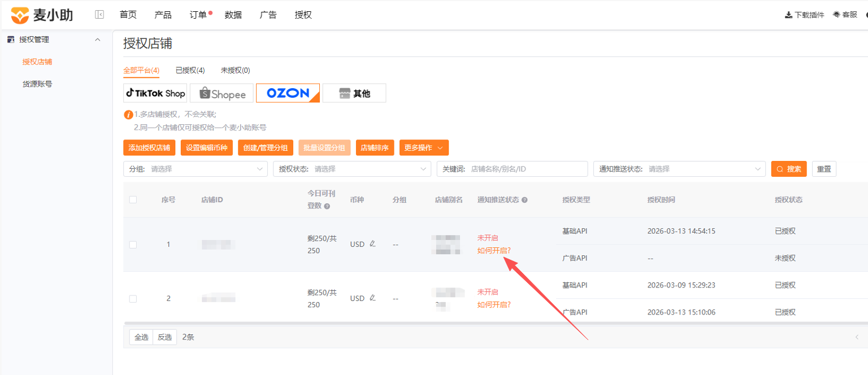
Task: Click the orange info icon beside the notes
Action: (x=128, y=115)
